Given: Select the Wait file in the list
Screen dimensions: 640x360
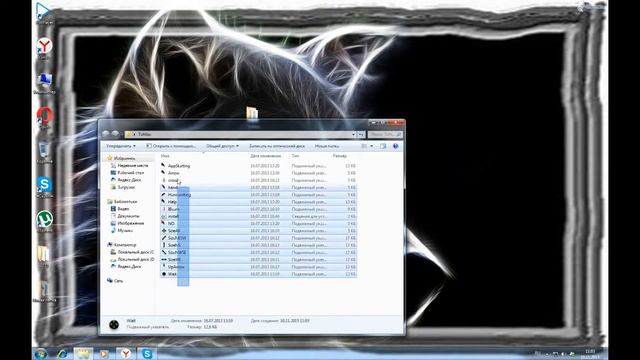Looking at the screenshot, I should click(258, 274).
